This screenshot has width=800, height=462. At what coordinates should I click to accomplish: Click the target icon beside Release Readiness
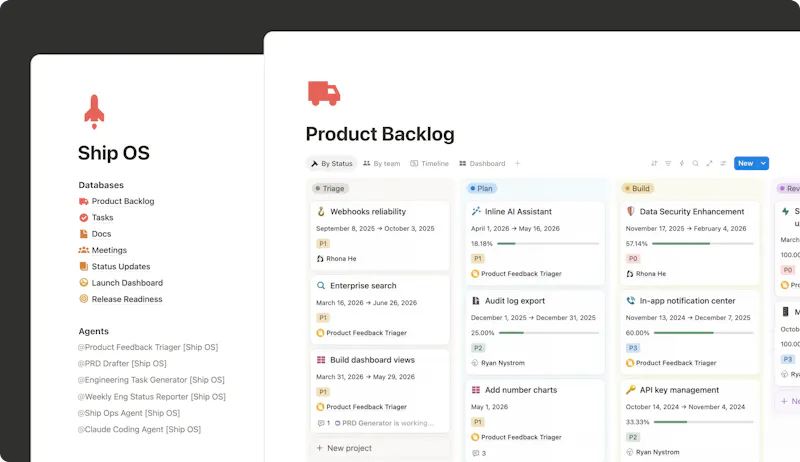(x=84, y=299)
